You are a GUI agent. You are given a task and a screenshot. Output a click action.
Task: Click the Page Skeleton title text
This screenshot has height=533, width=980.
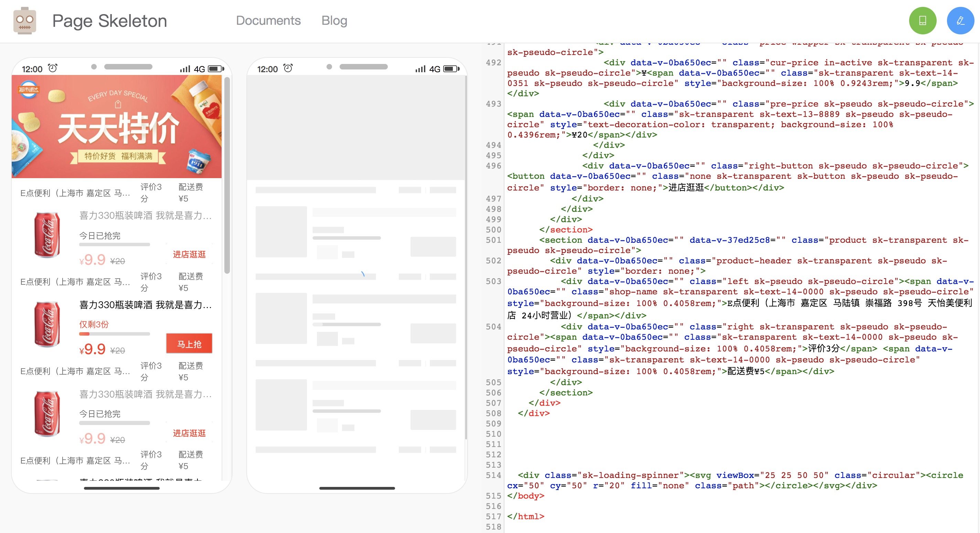109,21
